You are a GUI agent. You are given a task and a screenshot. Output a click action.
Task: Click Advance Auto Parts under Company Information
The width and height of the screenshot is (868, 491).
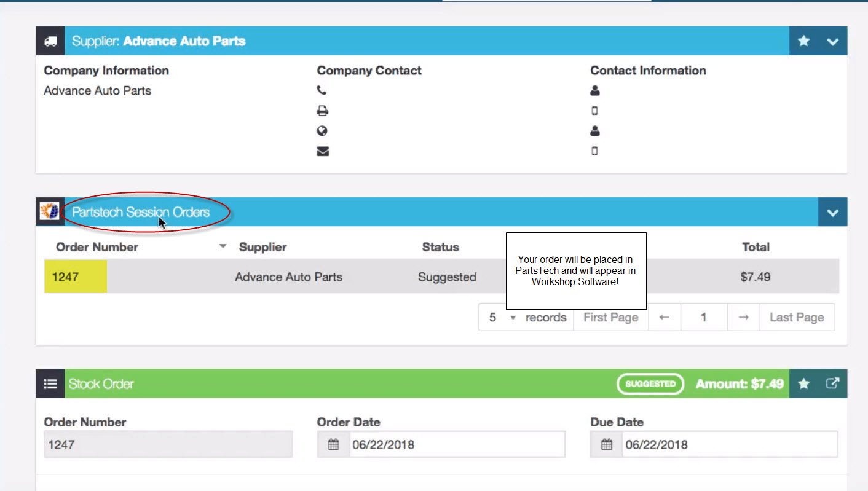tap(98, 90)
